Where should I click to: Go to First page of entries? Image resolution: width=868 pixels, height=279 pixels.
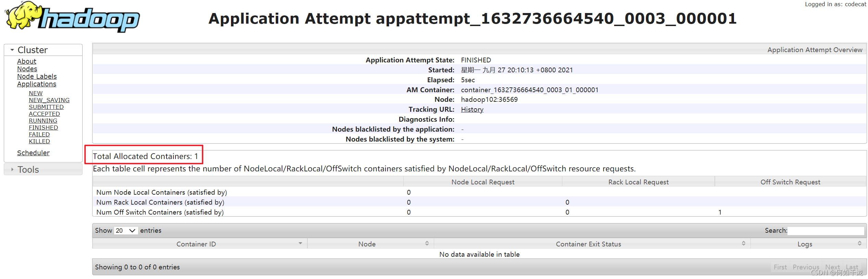pyautogui.click(x=780, y=267)
